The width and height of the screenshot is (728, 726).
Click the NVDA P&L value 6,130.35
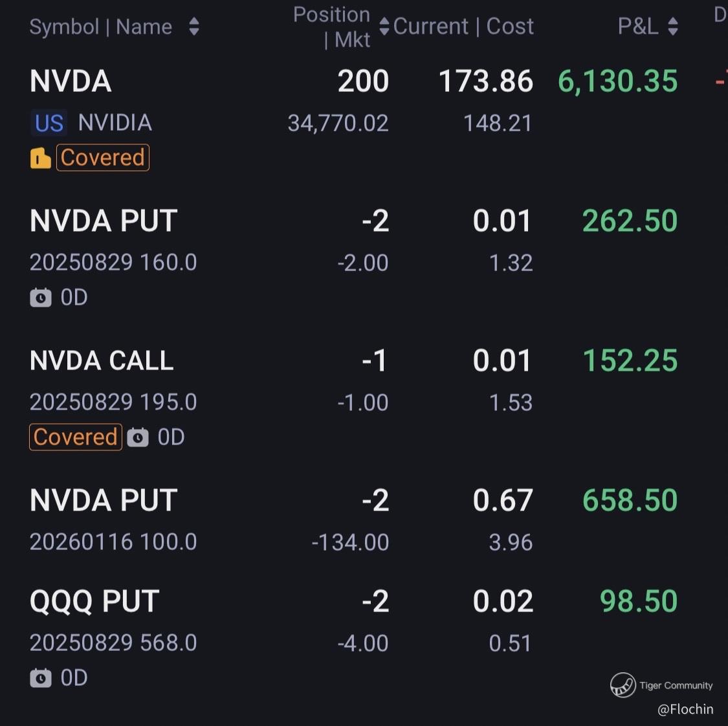click(x=617, y=82)
